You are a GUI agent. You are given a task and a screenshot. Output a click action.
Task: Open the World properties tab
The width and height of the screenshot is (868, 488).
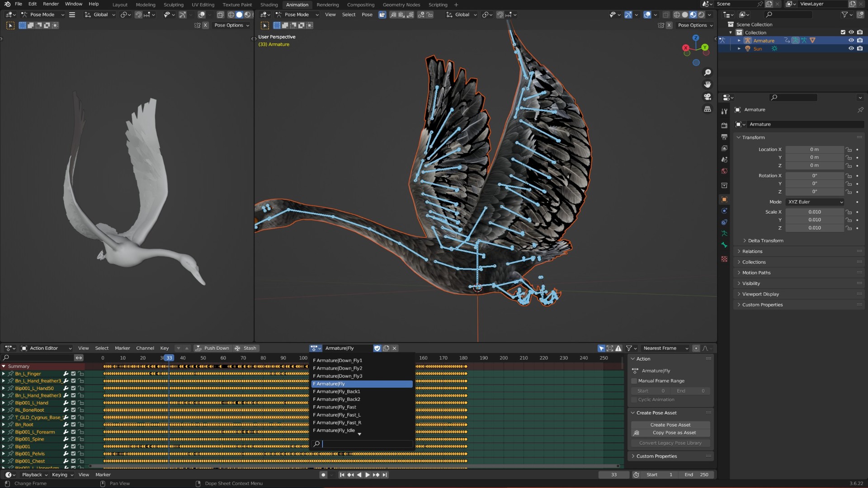(x=724, y=171)
